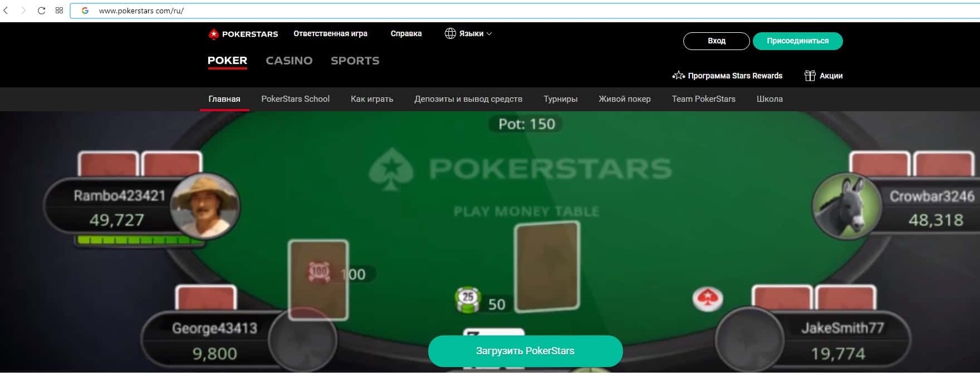This screenshot has width=980, height=381.
Task: Open the browser tab grid icon
Action: point(59,11)
